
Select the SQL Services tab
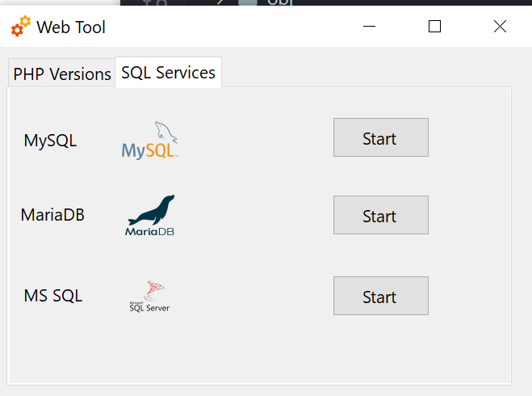(x=168, y=73)
